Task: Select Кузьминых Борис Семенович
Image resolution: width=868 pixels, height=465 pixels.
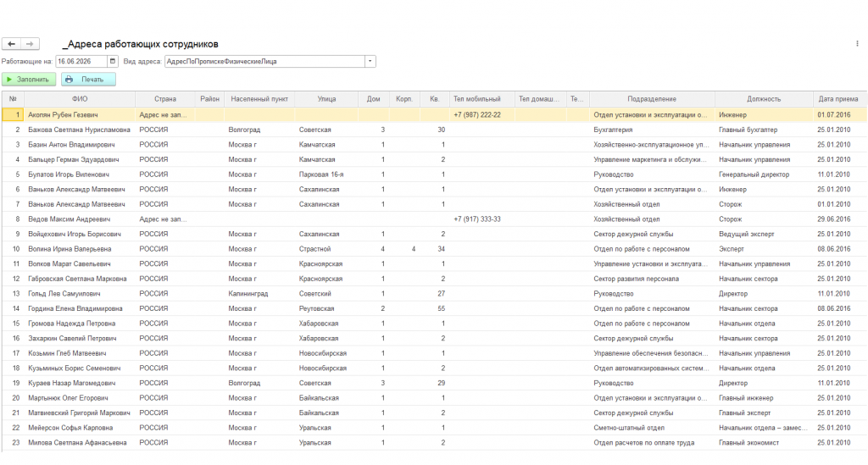Action: click(435, 368)
